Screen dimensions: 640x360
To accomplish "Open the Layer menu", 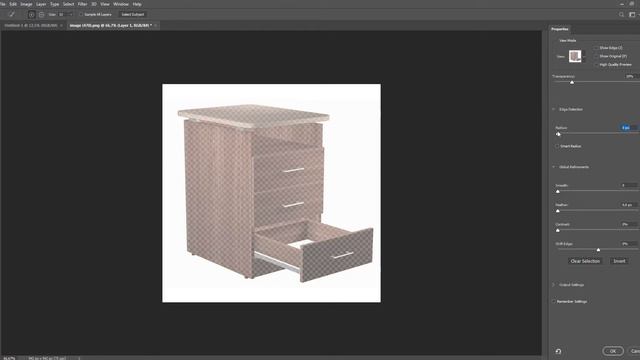I will tap(41, 4).
